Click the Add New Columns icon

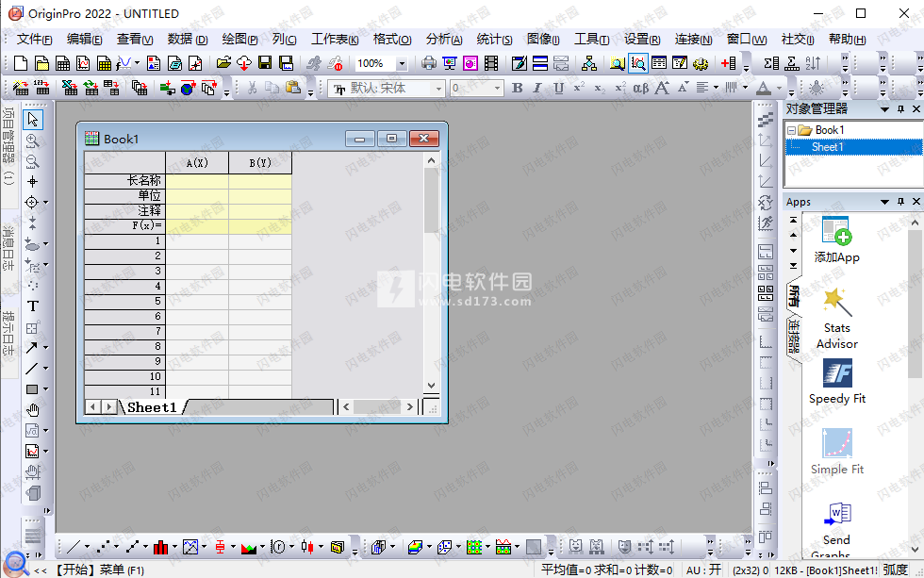[x=728, y=63]
